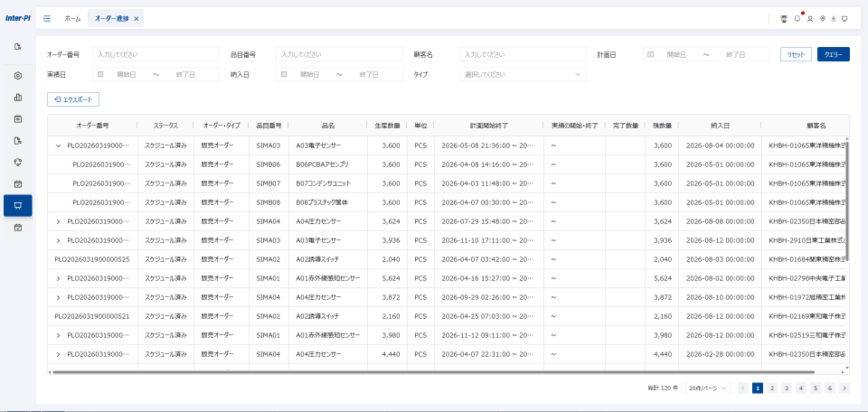Open the user profile person icon
868x412 pixels.
(810, 19)
